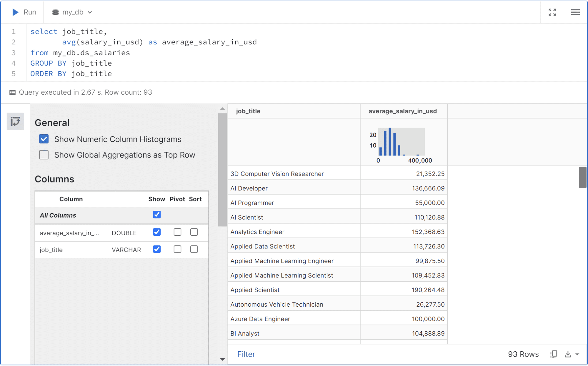The height and width of the screenshot is (366, 588).
Task: Run the SQL query
Action: tap(24, 12)
